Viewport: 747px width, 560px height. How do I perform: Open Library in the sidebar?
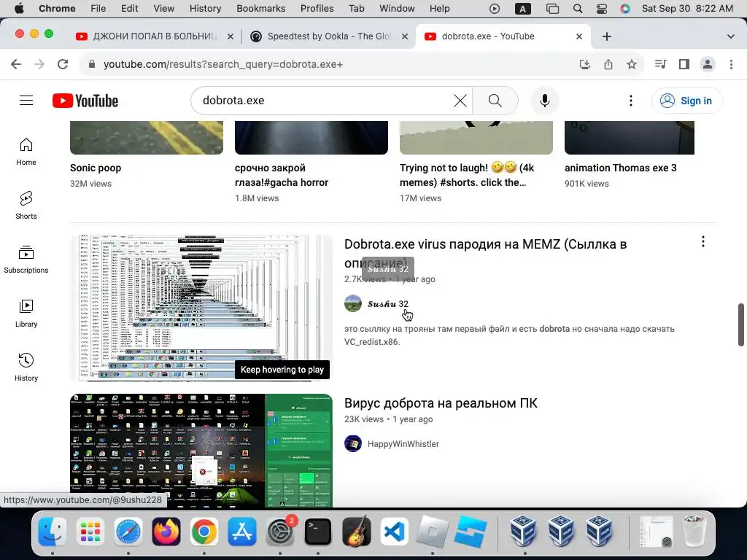26,314
